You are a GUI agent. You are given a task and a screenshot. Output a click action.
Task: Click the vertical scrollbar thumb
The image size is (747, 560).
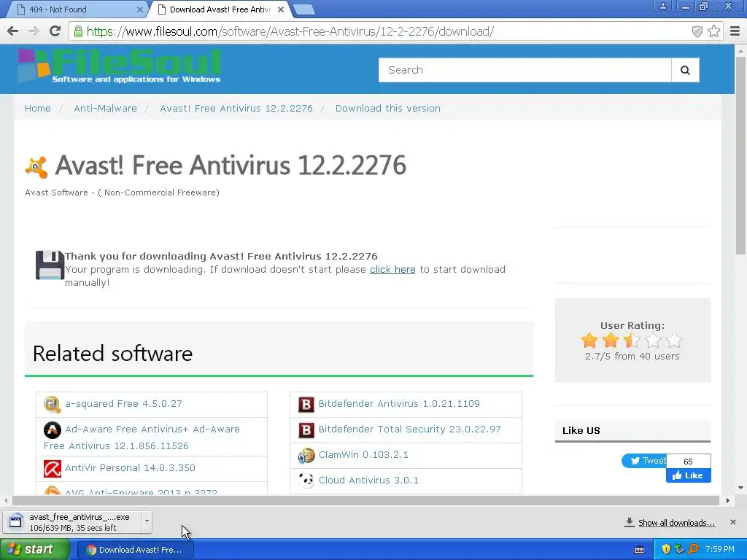[740, 155]
